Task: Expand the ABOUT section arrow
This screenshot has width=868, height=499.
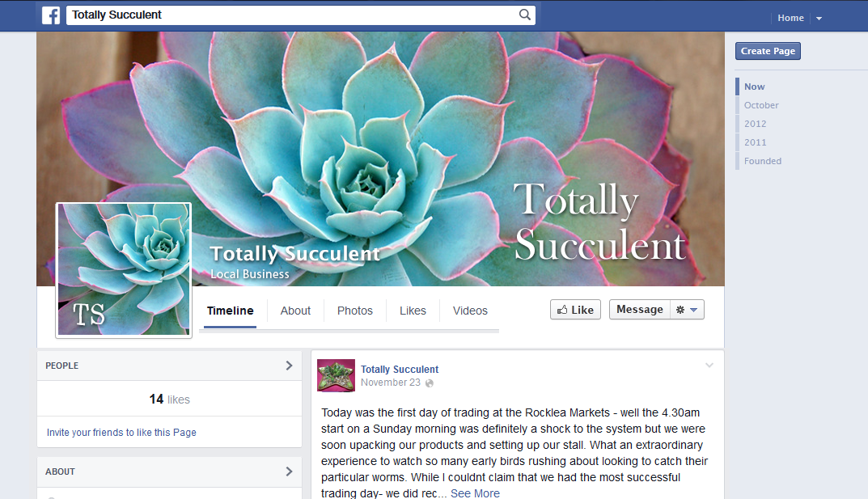Action: click(x=289, y=472)
